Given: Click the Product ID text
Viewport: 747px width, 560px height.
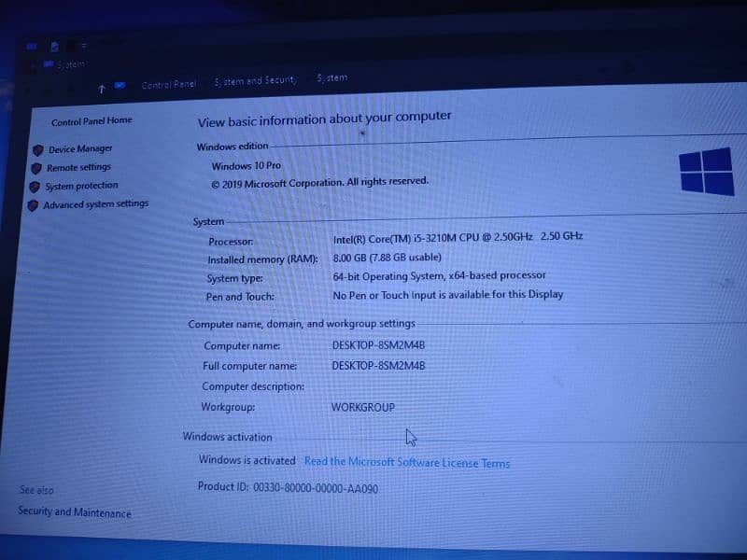Looking at the screenshot, I should pos(288,487).
